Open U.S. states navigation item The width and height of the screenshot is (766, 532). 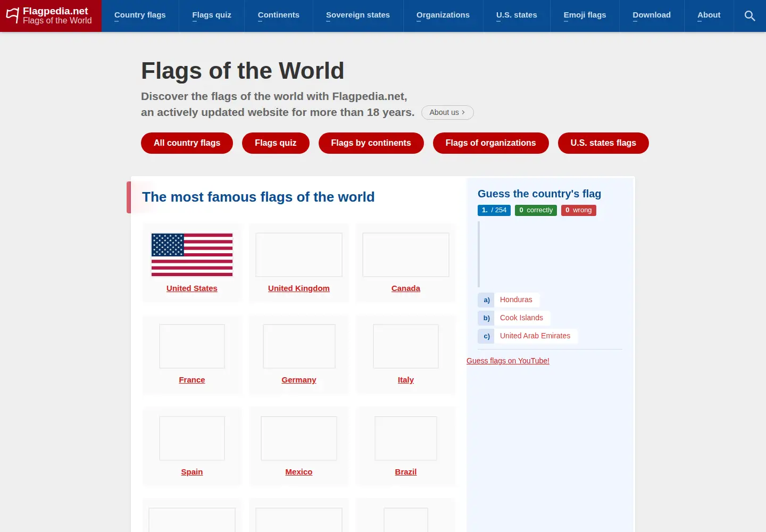pos(517,15)
